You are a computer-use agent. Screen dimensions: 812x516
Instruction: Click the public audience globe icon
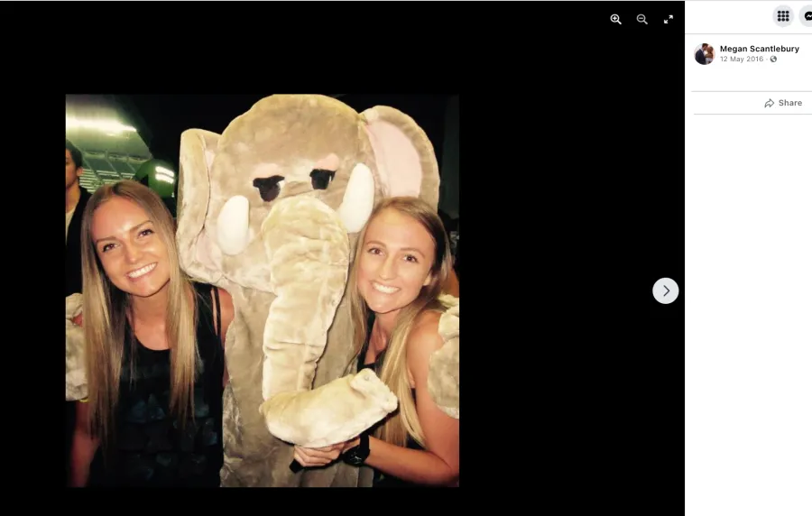tap(773, 59)
